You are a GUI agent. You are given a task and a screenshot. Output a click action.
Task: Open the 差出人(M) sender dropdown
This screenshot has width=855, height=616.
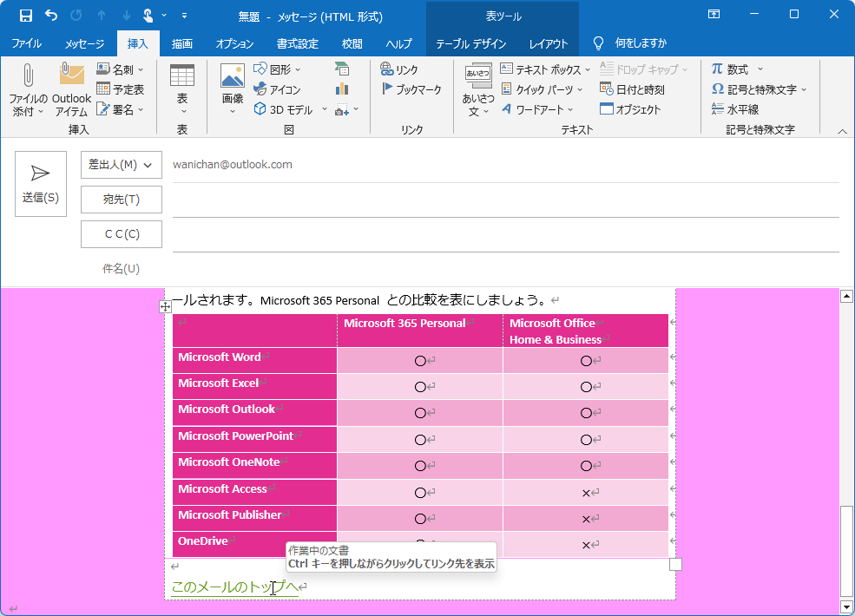pos(121,165)
